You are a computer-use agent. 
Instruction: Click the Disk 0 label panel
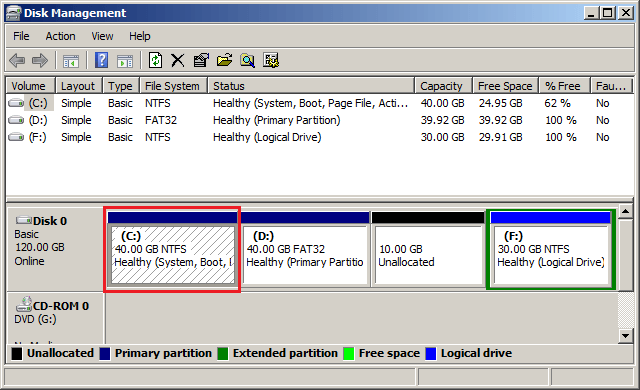[55, 250]
